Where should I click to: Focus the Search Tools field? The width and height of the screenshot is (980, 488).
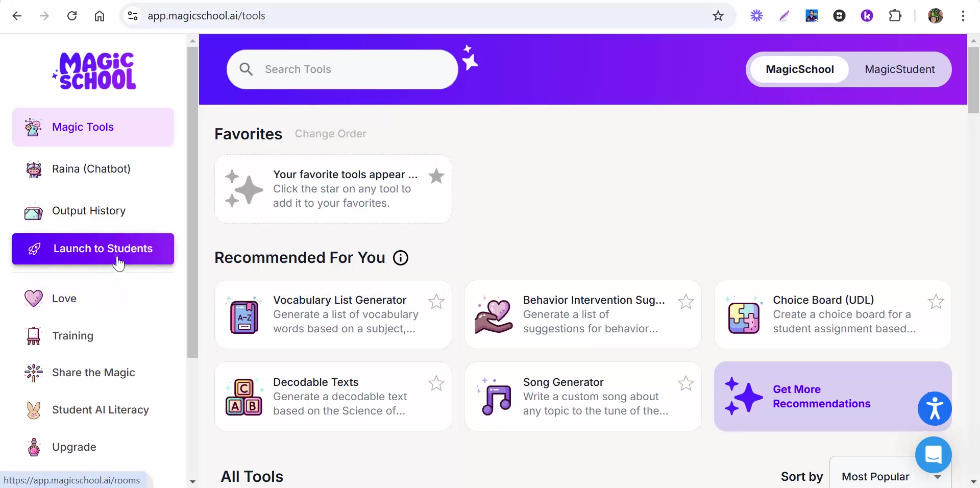click(x=342, y=69)
